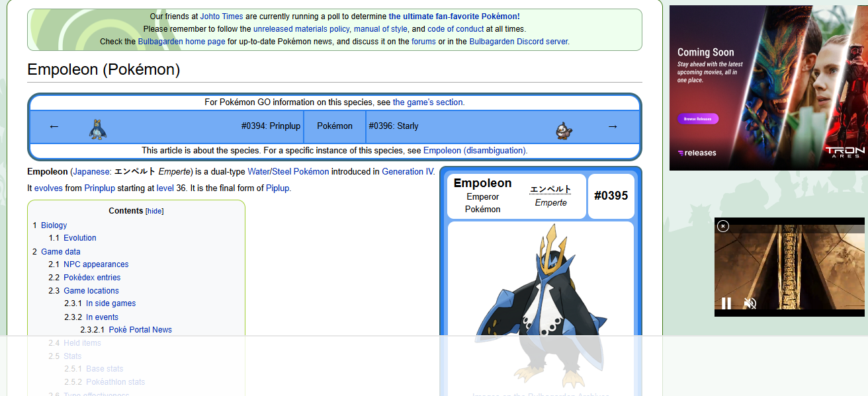868x396 pixels.
Task: Jump to In side games section
Action: (x=110, y=303)
